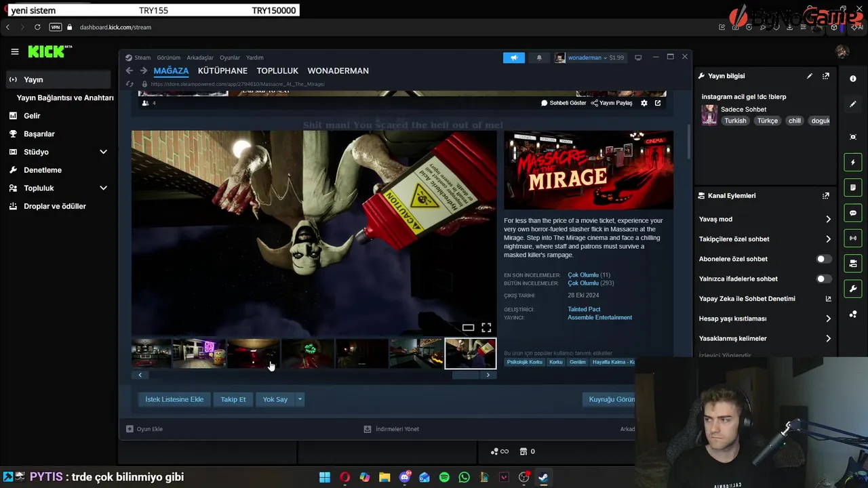Image resolution: width=868 pixels, height=488 pixels.
Task: Go forward in Steam navigation
Action: [x=143, y=70]
